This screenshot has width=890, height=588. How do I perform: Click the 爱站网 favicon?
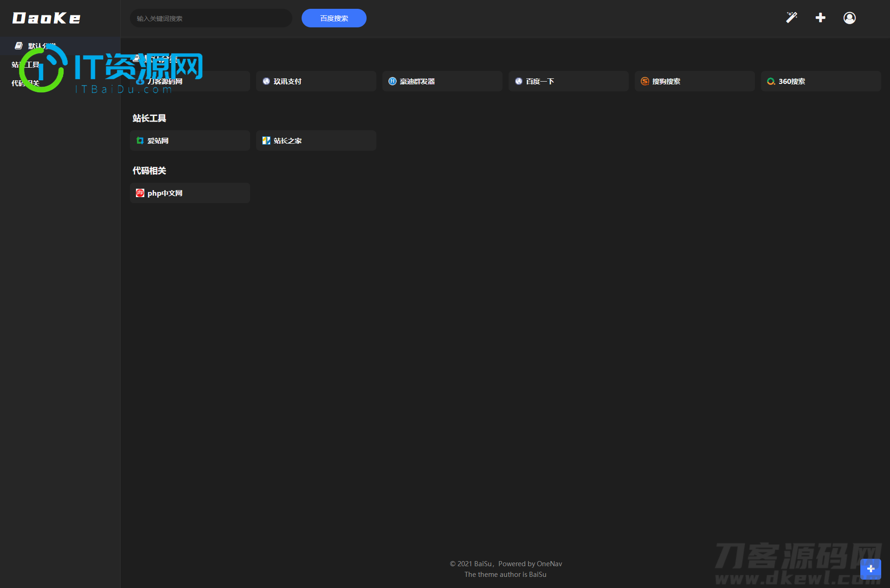140,141
